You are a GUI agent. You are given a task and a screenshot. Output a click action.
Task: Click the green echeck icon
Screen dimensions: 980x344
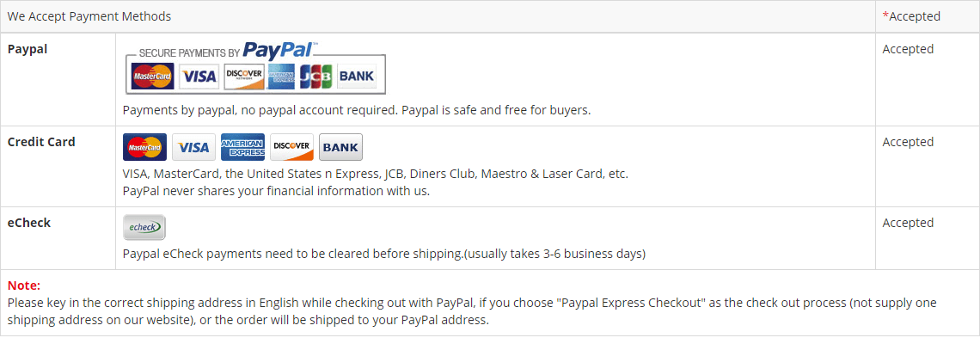click(144, 227)
